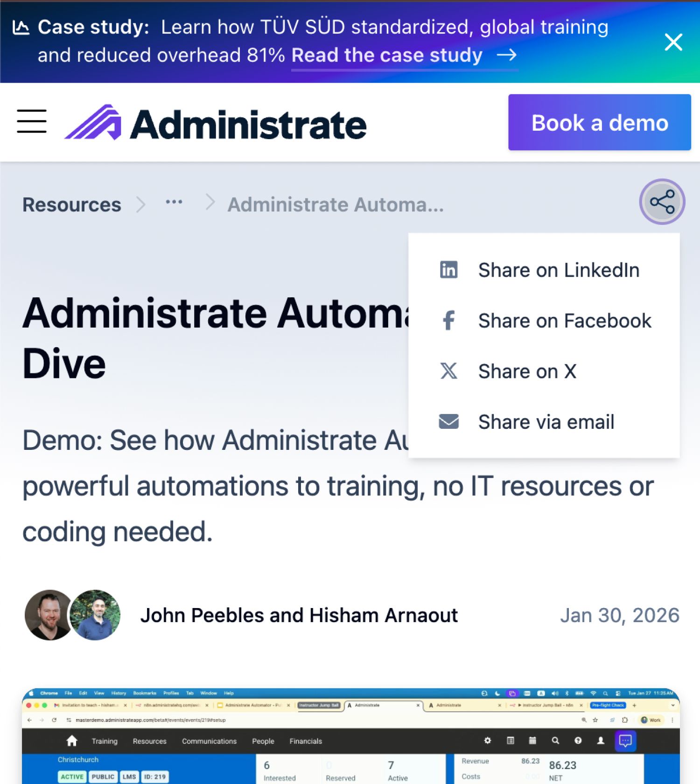The image size is (700, 784).
Task: Click Resources in the demo screenshot nav
Action: [150, 741]
